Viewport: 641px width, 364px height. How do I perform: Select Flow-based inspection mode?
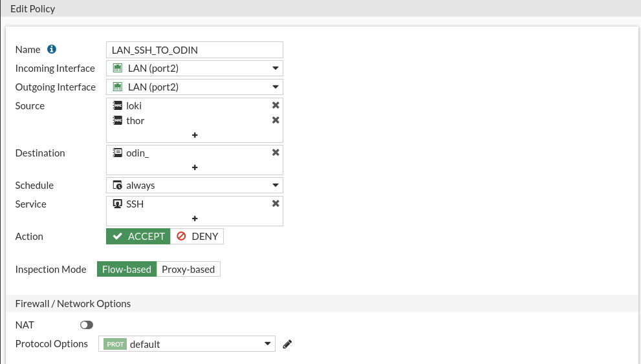click(x=127, y=269)
